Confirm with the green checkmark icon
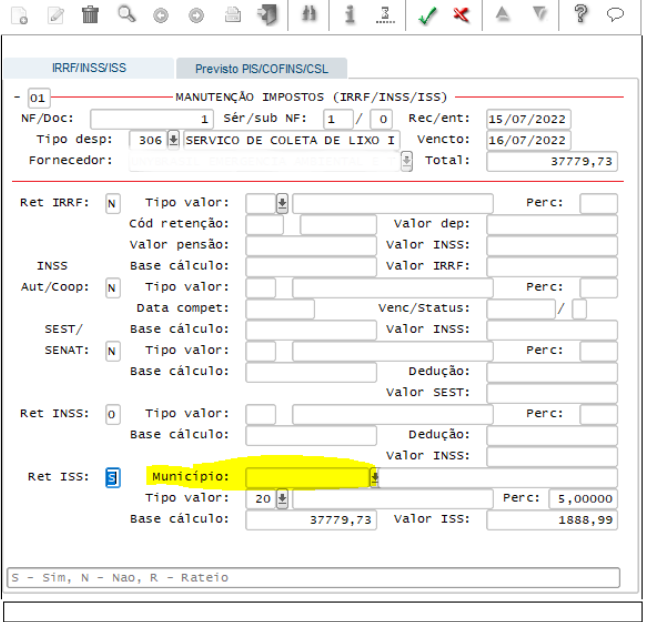Screen dimensions: 645x622 pos(427,16)
